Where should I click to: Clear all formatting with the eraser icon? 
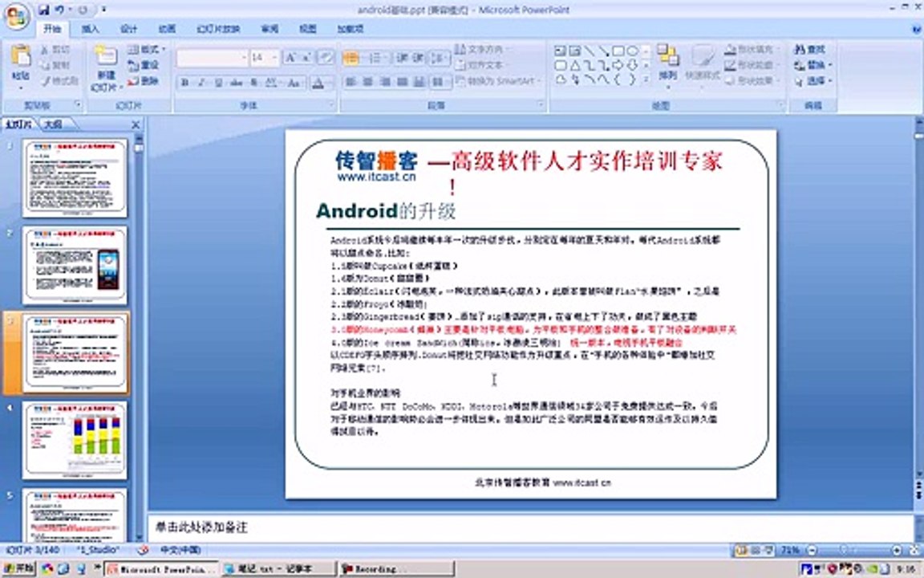pyautogui.click(x=325, y=57)
